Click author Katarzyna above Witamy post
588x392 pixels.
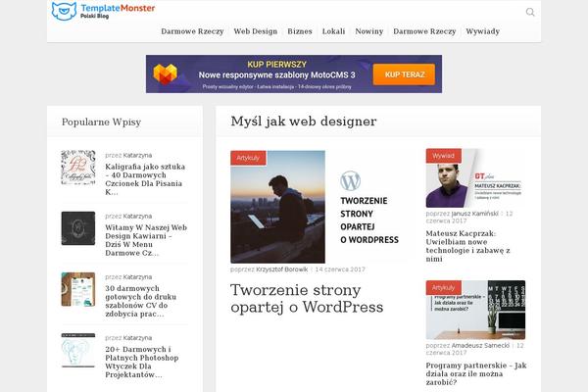137,216
